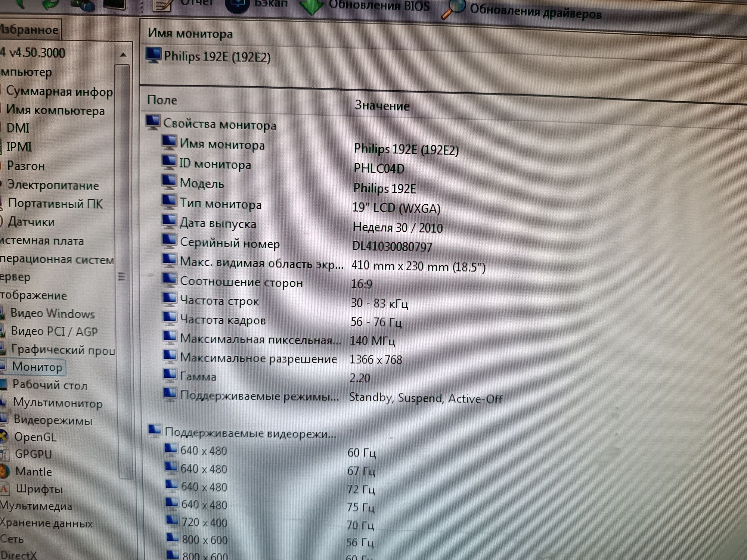Open Электропитание in the sidebar
The height and width of the screenshot is (560, 747).
click(x=53, y=185)
